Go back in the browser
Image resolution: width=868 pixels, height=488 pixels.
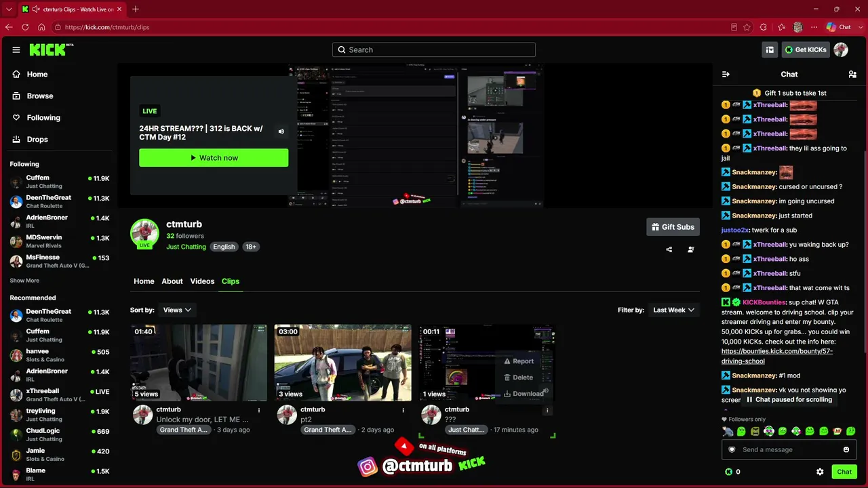(9, 27)
